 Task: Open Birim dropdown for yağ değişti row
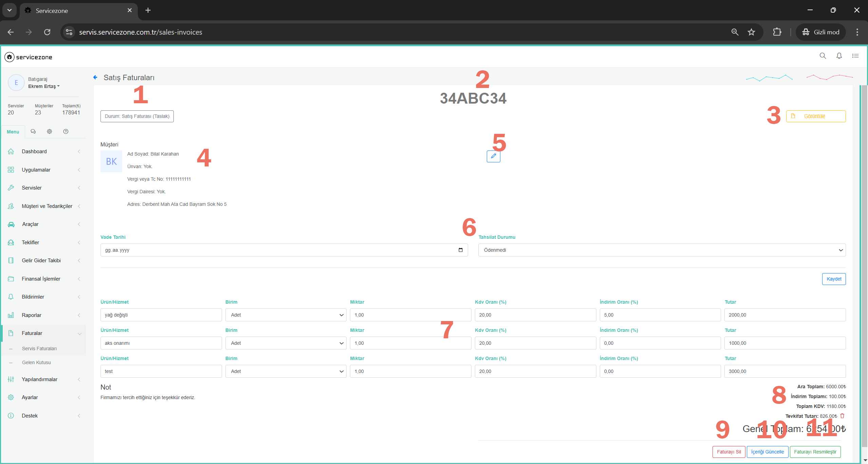(285, 315)
